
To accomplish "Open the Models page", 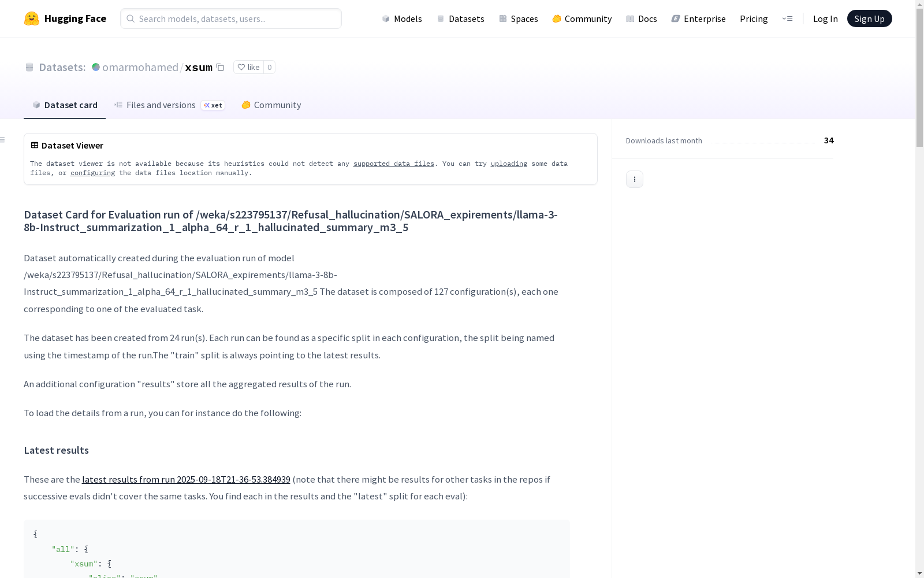I will (402, 18).
